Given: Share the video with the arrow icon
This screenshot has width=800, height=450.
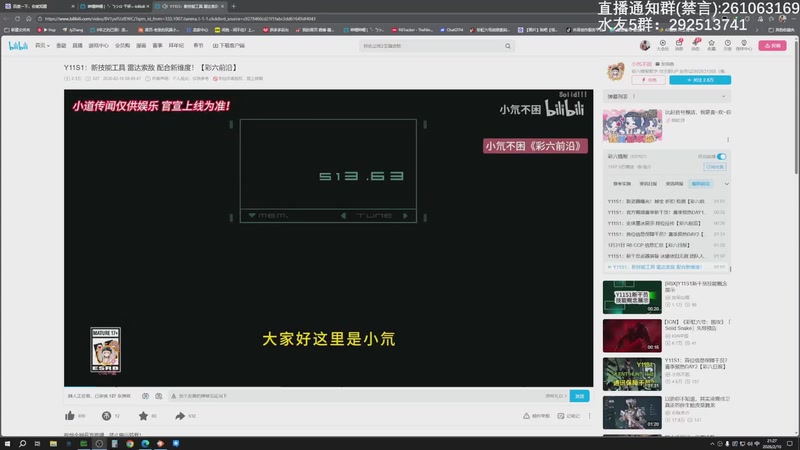Looking at the screenshot, I should [180, 416].
